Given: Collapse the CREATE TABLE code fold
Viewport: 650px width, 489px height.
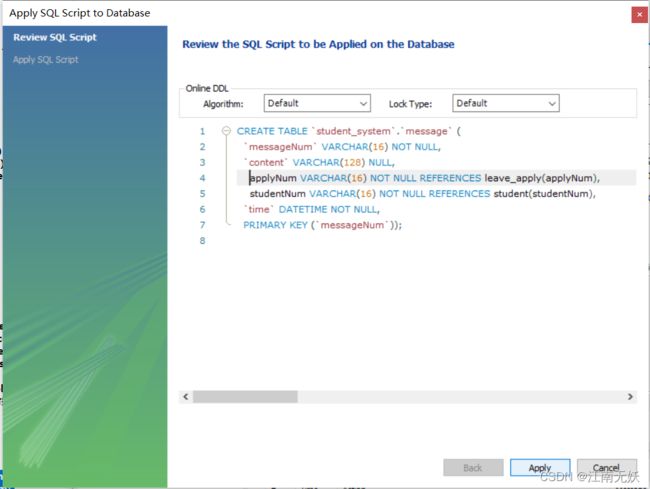Looking at the screenshot, I should click(226, 131).
